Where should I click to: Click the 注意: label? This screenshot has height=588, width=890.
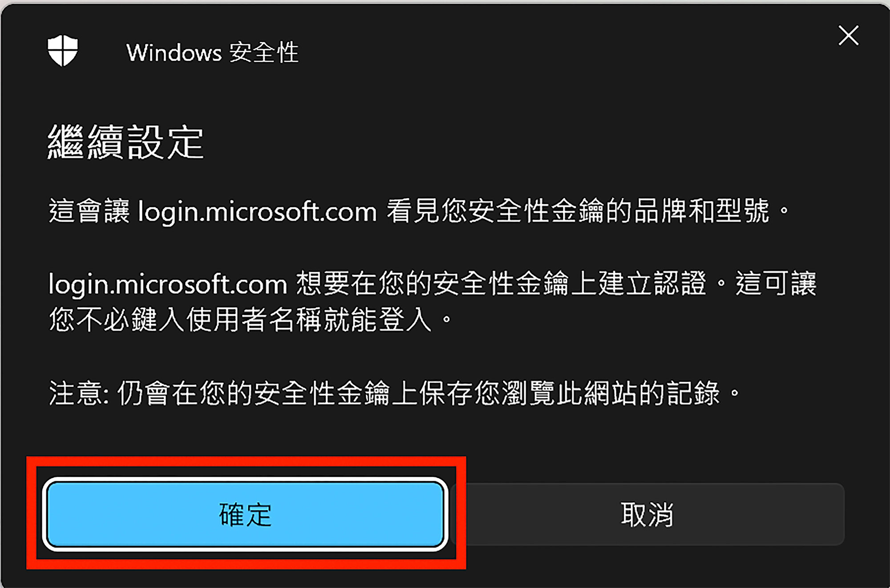coord(79,393)
